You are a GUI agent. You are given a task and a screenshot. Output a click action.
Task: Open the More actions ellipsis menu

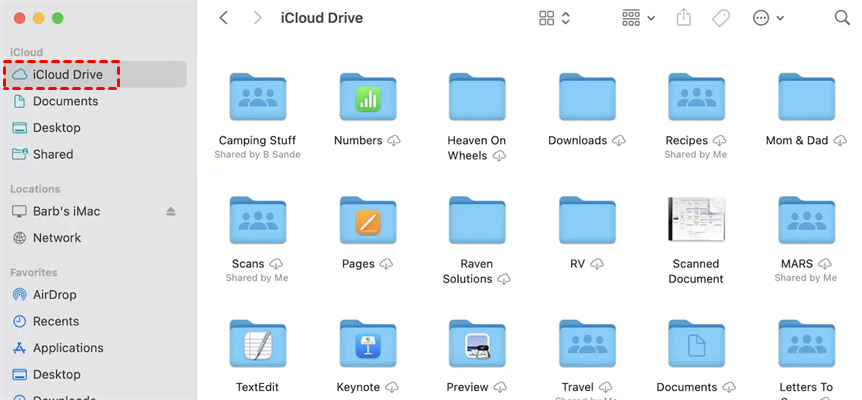[x=768, y=18]
